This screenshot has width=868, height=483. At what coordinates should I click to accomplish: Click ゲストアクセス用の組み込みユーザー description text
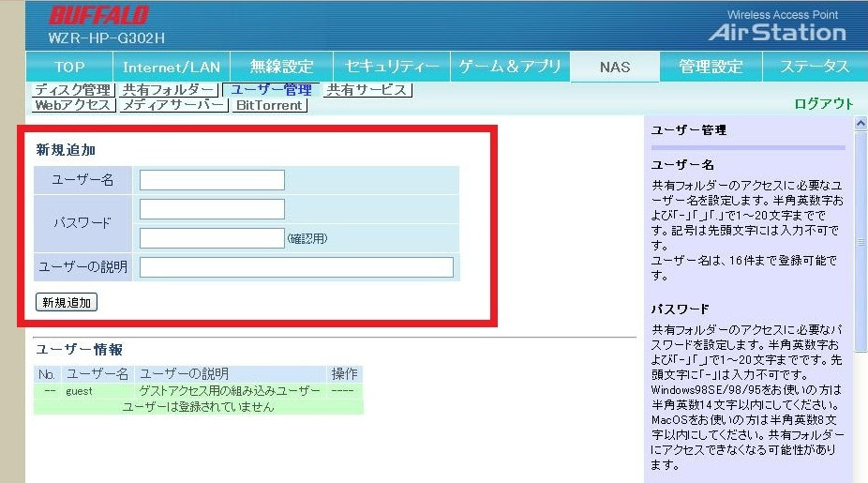(x=229, y=391)
